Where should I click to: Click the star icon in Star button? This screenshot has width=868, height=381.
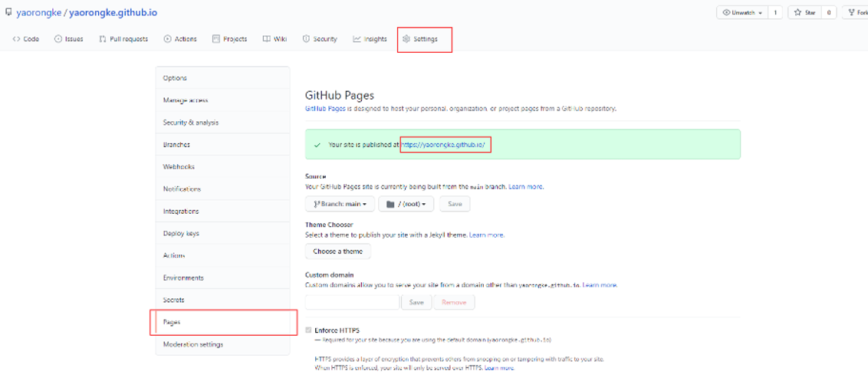pos(799,13)
